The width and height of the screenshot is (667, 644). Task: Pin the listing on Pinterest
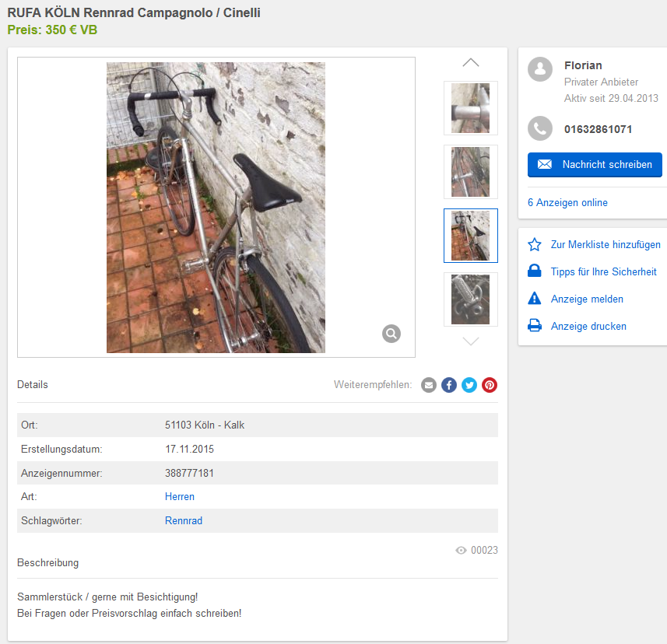pyautogui.click(x=490, y=385)
